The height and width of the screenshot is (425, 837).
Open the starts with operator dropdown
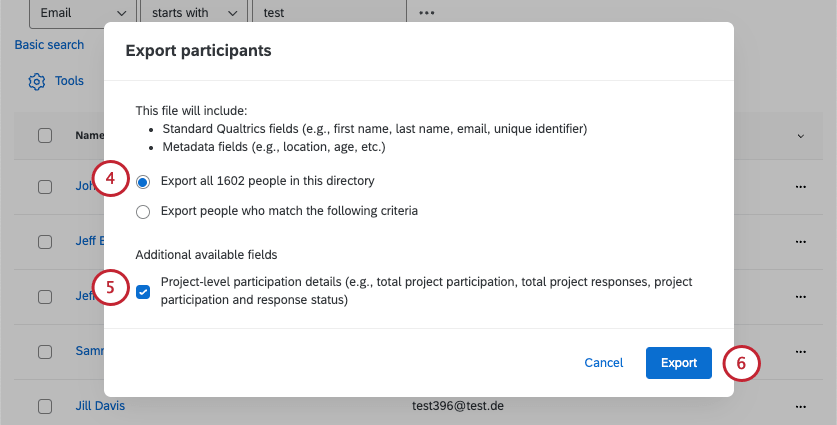(x=192, y=13)
